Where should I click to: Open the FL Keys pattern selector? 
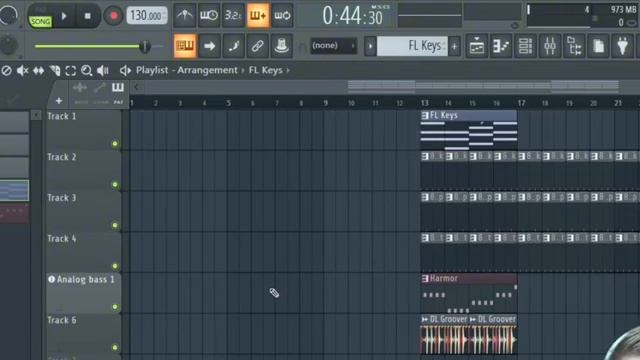412,46
